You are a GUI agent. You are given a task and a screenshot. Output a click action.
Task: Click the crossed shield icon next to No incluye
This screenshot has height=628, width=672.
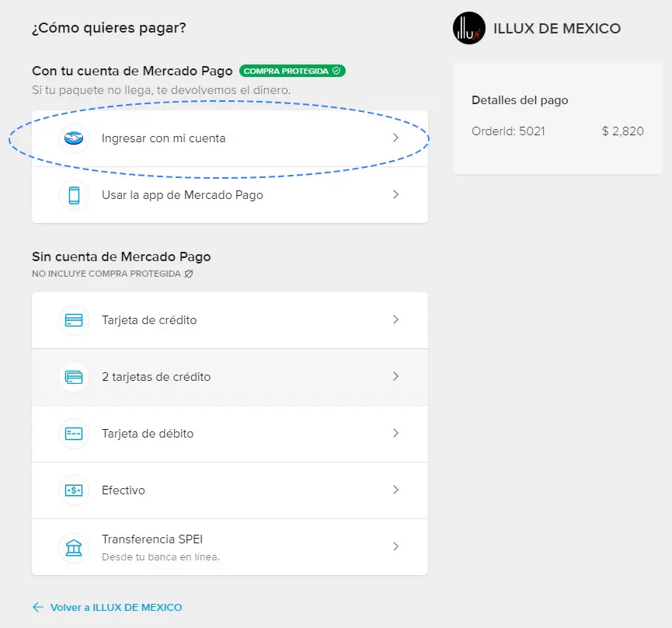click(189, 274)
